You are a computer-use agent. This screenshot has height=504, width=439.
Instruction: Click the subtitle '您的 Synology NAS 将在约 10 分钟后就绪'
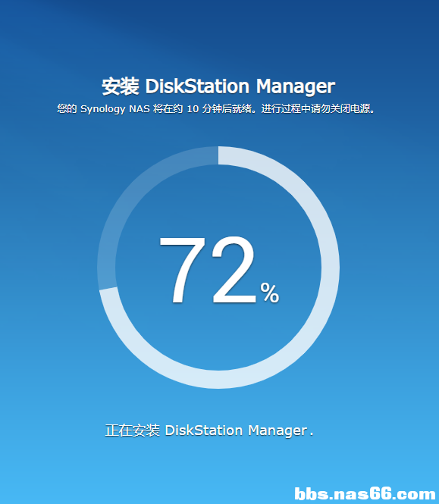[x=155, y=108]
